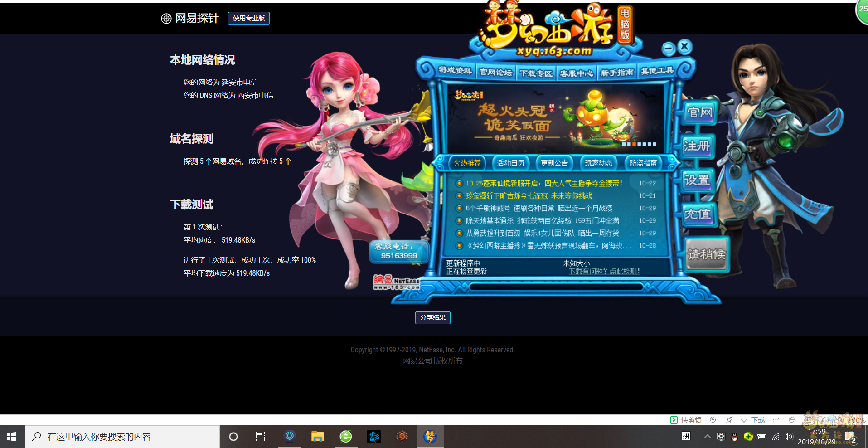Click the 360 green plus tray icon
The width and height of the screenshot is (868, 448).
click(748, 437)
